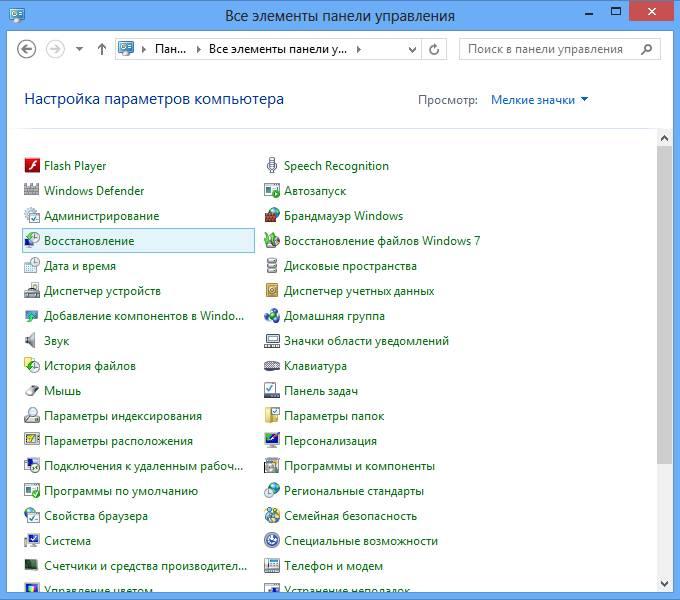Screen dimensions: 680x600
Task: Click the Поиск в панели управления search field
Action: pos(560,49)
